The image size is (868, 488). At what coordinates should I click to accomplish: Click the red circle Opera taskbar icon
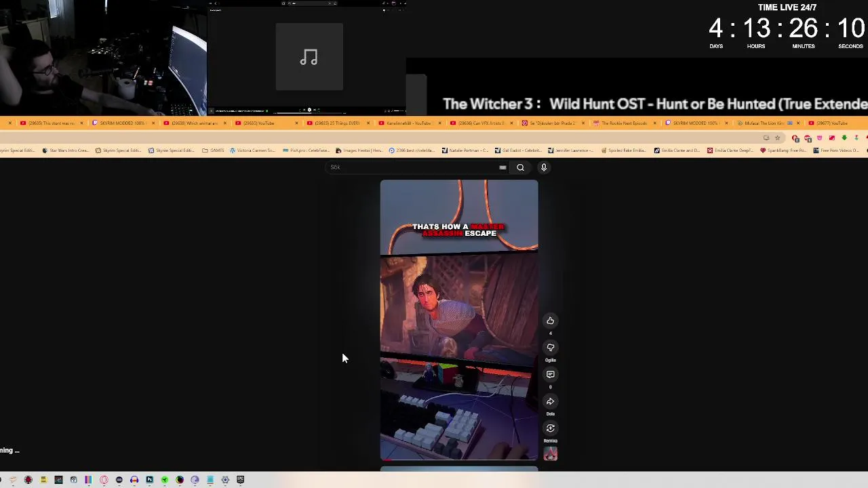[104, 480]
